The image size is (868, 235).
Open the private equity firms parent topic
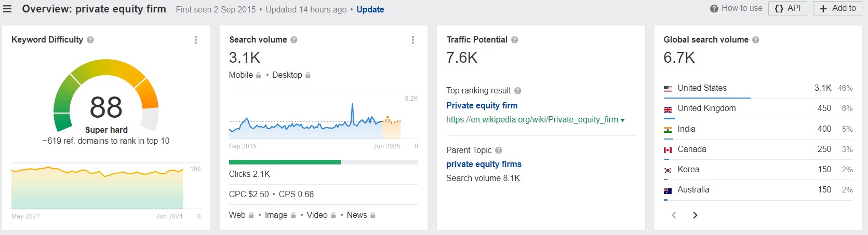click(484, 164)
